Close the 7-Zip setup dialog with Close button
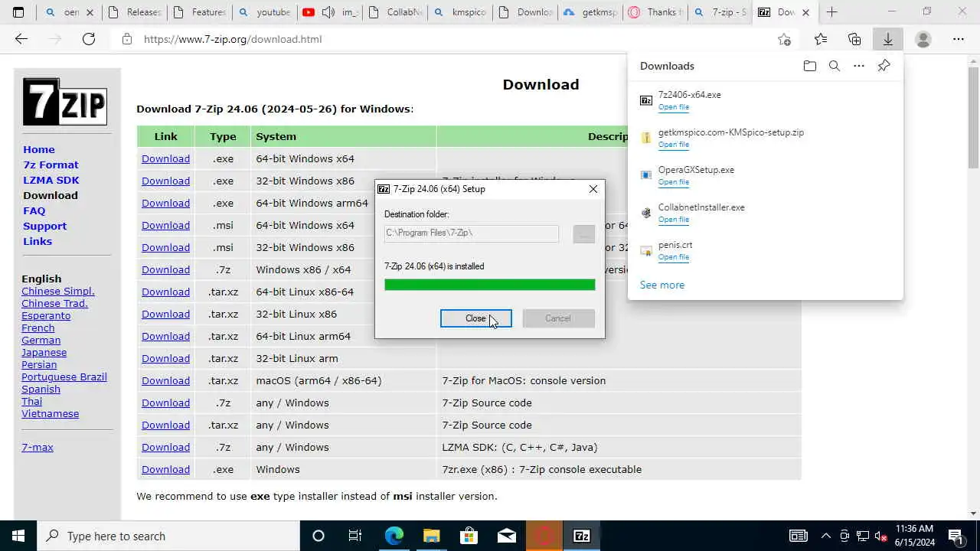The width and height of the screenshot is (980, 551). click(x=475, y=318)
